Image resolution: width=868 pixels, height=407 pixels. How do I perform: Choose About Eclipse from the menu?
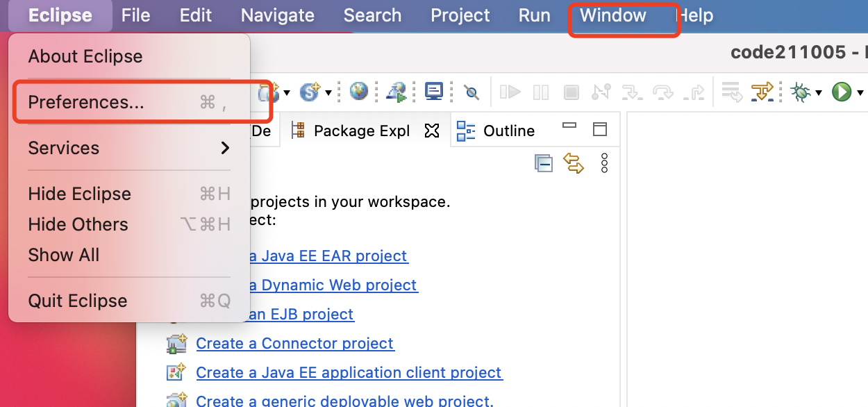pyautogui.click(x=129, y=56)
